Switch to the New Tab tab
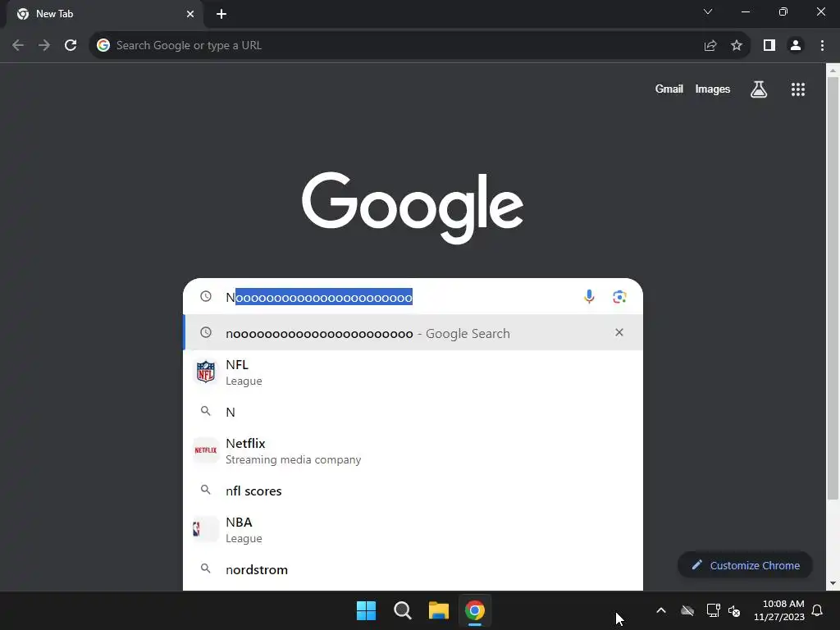 (x=104, y=14)
